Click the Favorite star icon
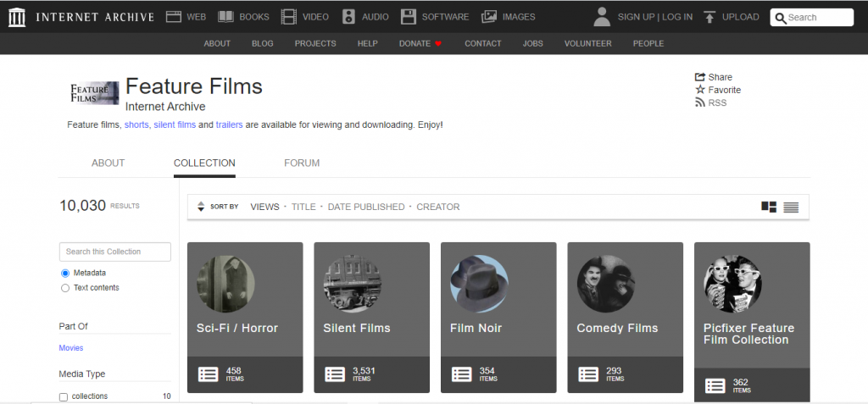 700,90
